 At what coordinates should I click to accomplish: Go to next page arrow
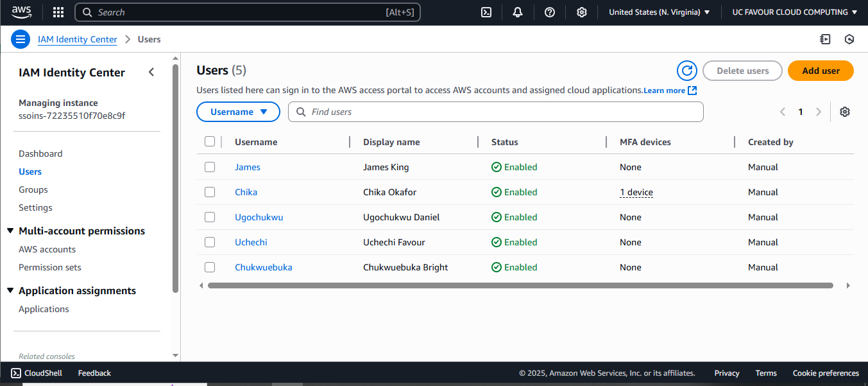click(819, 112)
